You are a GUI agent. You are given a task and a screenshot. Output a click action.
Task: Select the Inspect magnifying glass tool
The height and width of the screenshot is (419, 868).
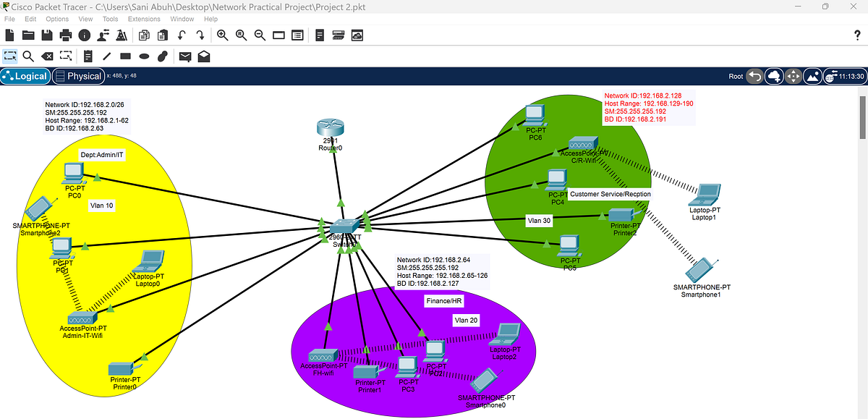[x=28, y=56]
